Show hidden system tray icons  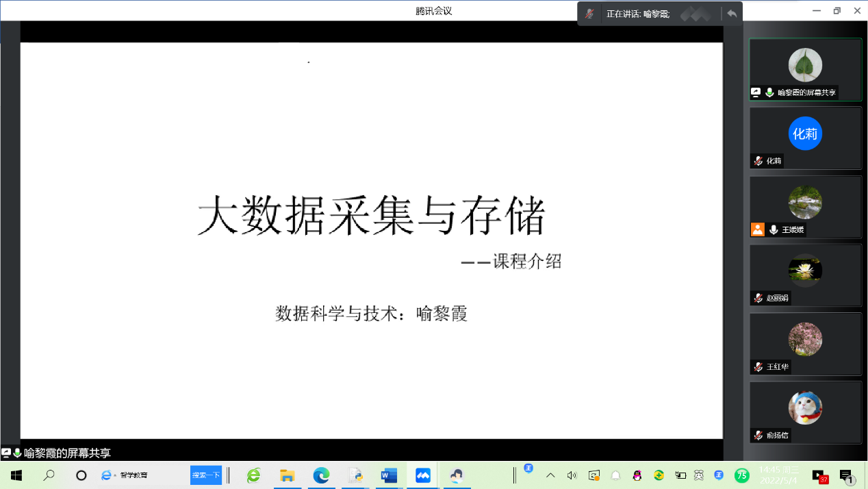pos(550,475)
